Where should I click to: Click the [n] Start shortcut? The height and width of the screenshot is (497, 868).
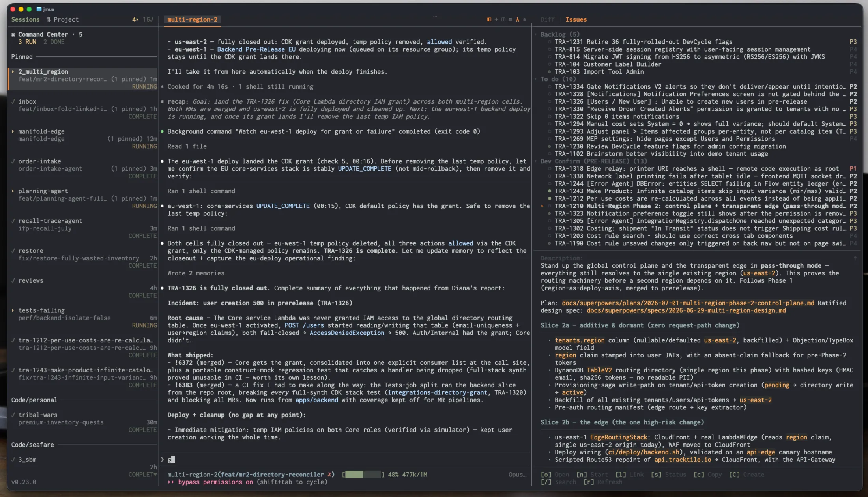(592, 475)
